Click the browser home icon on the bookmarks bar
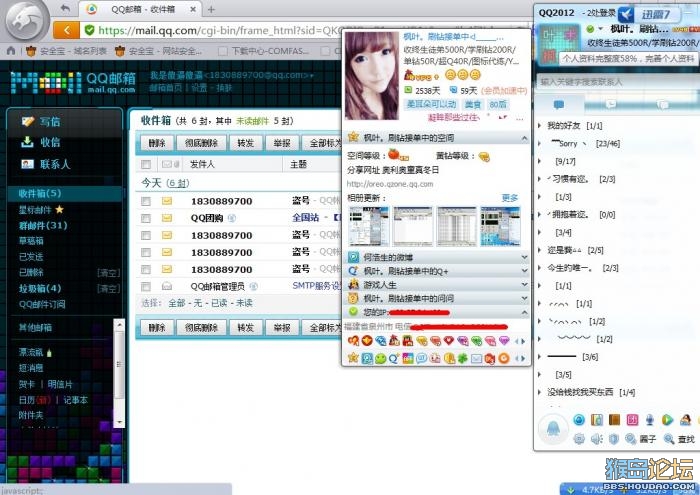Viewport: 700px width, 495px height. tap(11, 51)
